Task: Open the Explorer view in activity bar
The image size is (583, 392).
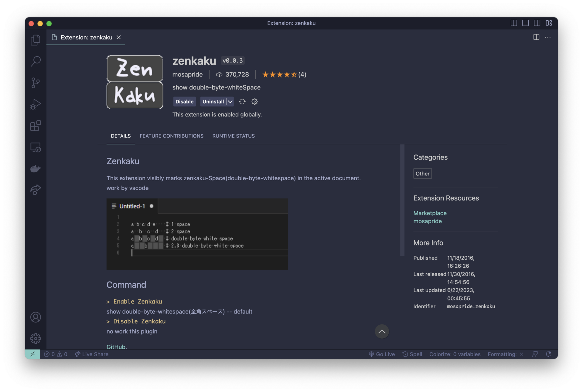Action: pos(36,40)
